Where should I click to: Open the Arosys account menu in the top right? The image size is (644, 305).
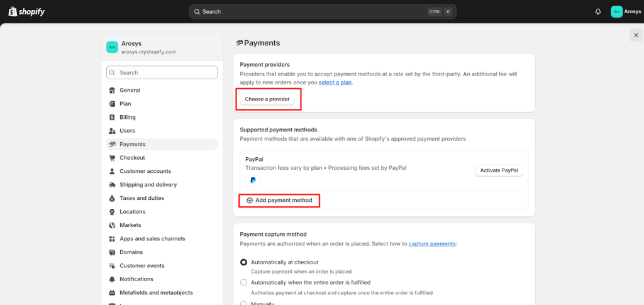click(626, 11)
